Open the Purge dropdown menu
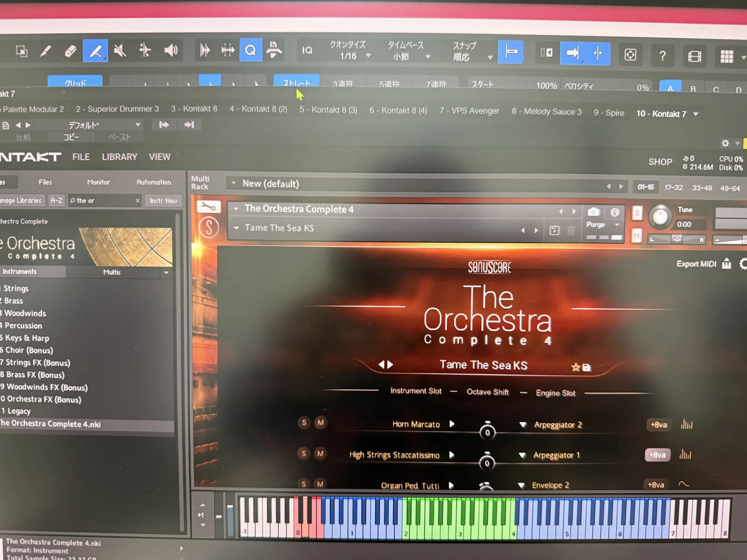This screenshot has height=560, width=747. tap(617, 225)
